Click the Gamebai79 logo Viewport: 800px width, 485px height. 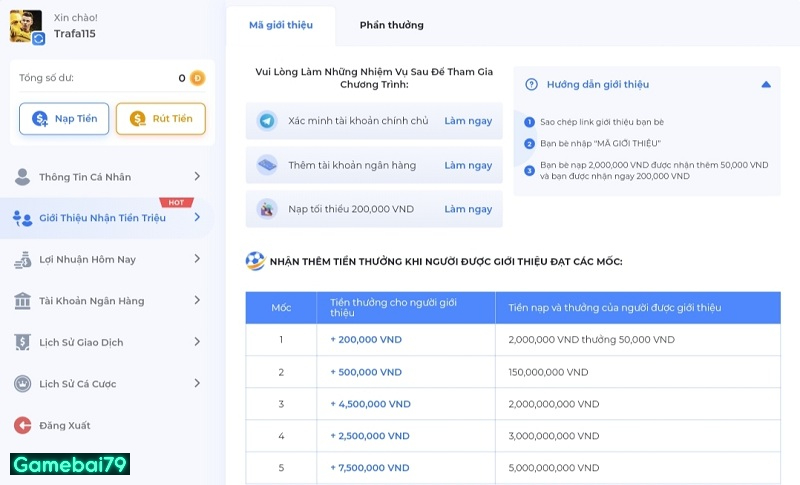pos(70,464)
